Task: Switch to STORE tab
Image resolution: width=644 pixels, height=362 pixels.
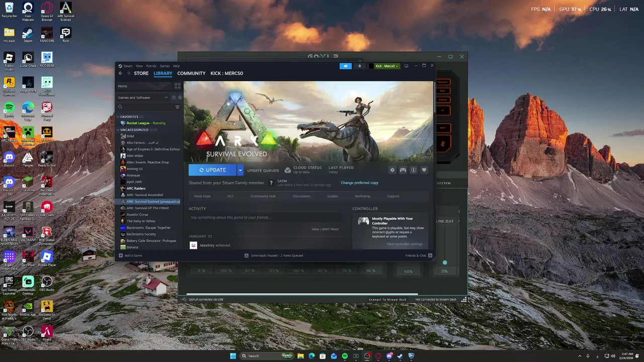Action: (x=141, y=73)
